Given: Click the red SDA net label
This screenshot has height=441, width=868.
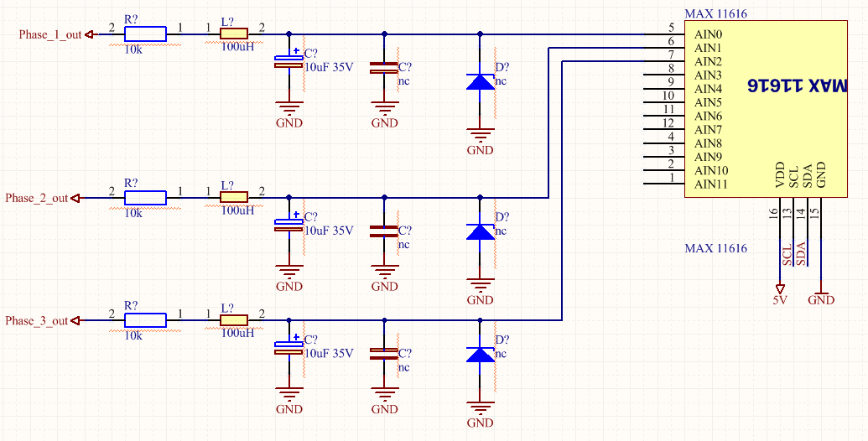Looking at the screenshot, I should click(801, 254).
